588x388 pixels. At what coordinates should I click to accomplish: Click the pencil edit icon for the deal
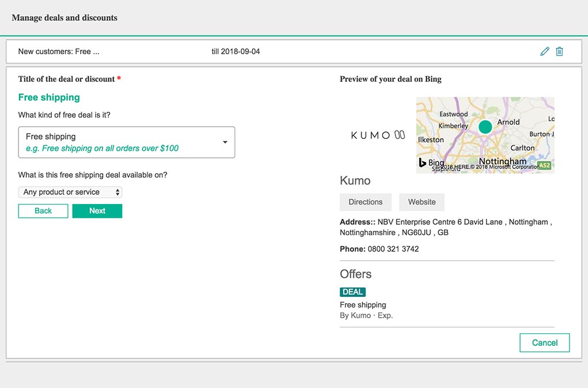coord(545,51)
